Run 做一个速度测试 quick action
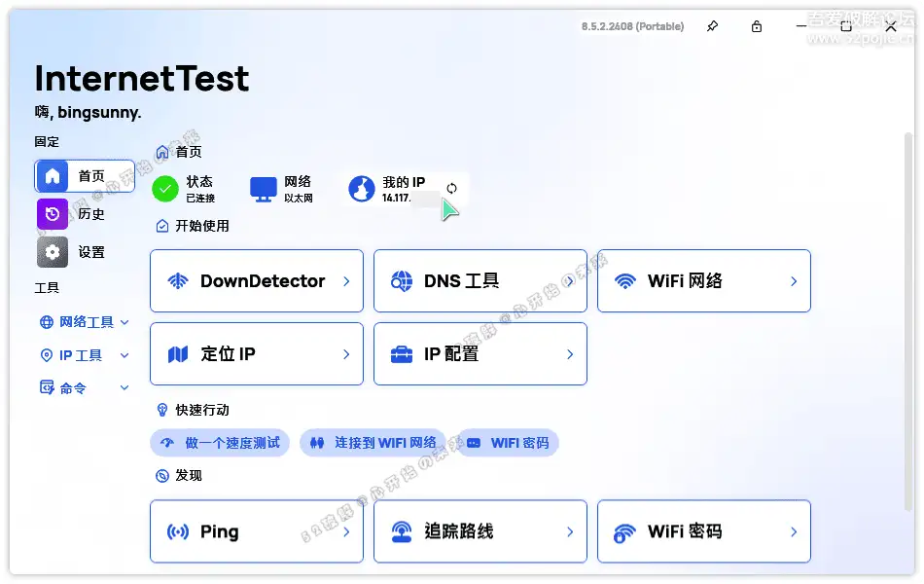 click(220, 443)
